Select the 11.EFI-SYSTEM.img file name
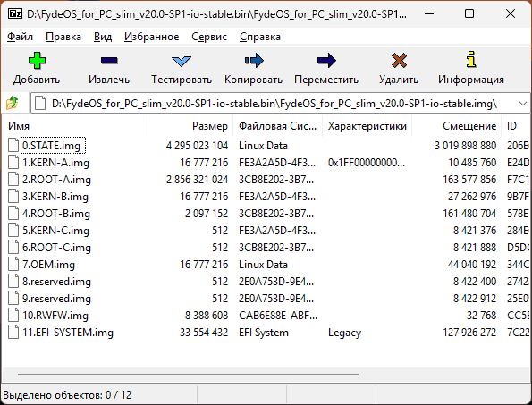This screenshot has height=405, width=532. (68, 332)
